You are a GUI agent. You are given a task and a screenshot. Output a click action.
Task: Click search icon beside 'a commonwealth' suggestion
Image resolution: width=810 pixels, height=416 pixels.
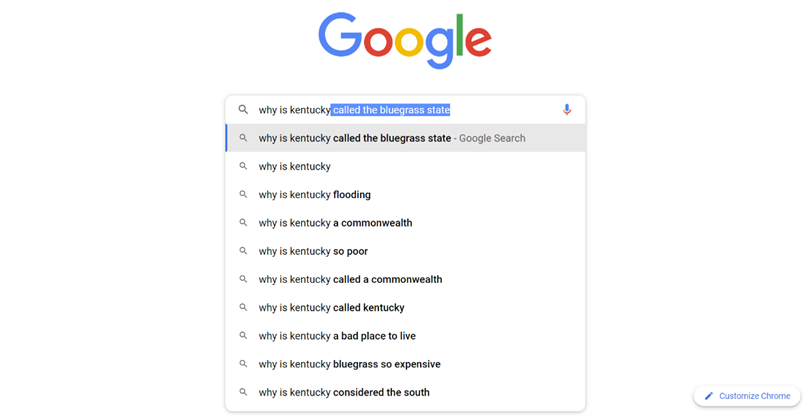tap(243, 223)
